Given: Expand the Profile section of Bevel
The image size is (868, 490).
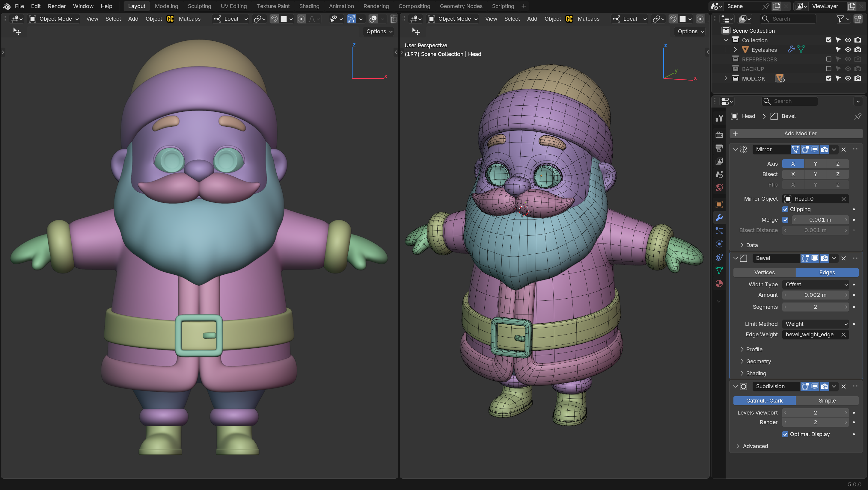Looking at the screenshot, I should click(754, 349).
